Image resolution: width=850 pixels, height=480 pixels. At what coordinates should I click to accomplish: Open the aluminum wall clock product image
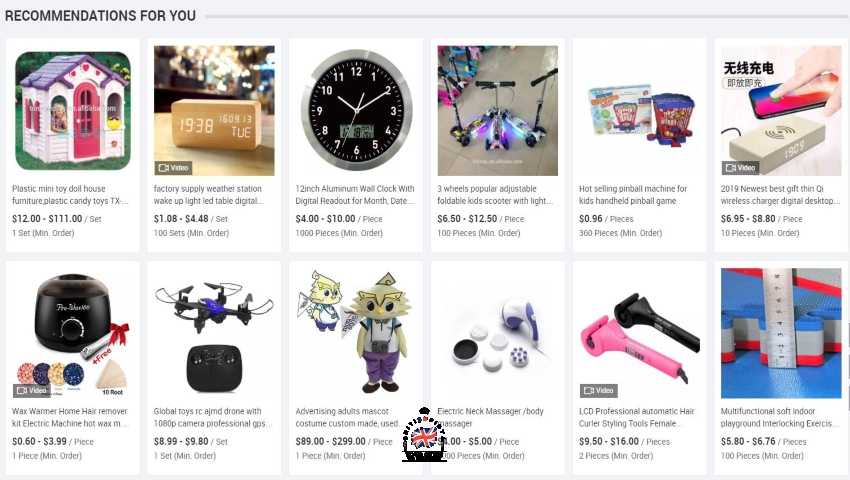(x=356, y=111)
